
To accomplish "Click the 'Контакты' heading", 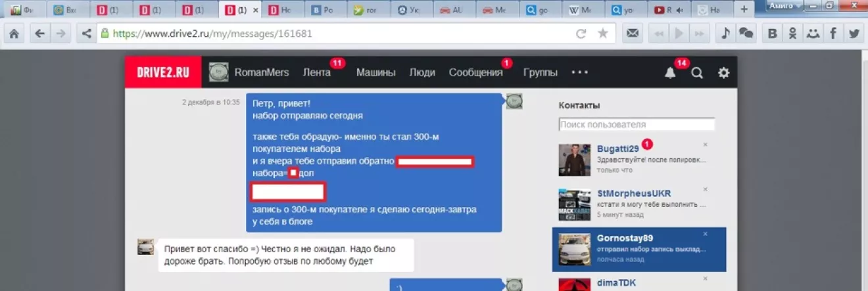I will point(579,105).
